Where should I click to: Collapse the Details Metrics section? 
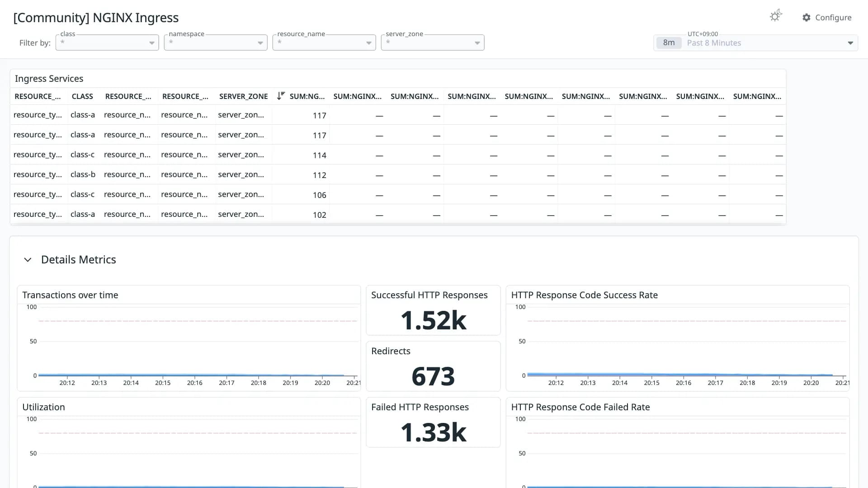(x=28, y=260)
